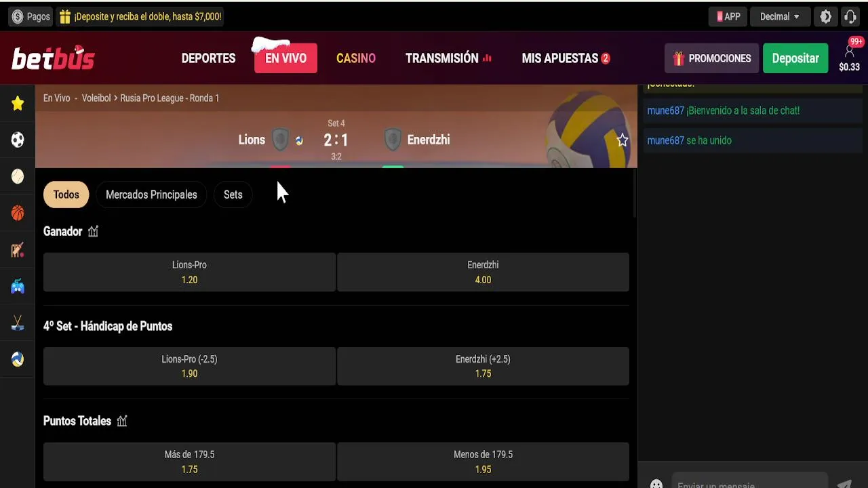Open En Vivo breadcrumb link

(56, 98)
